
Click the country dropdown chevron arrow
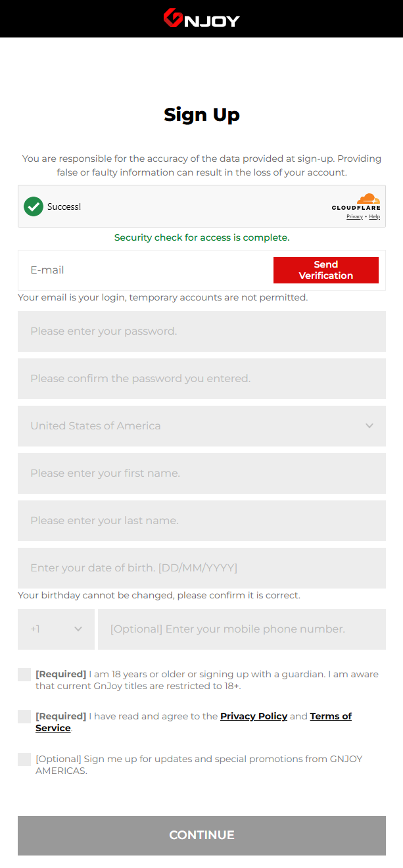coord(369,426)
